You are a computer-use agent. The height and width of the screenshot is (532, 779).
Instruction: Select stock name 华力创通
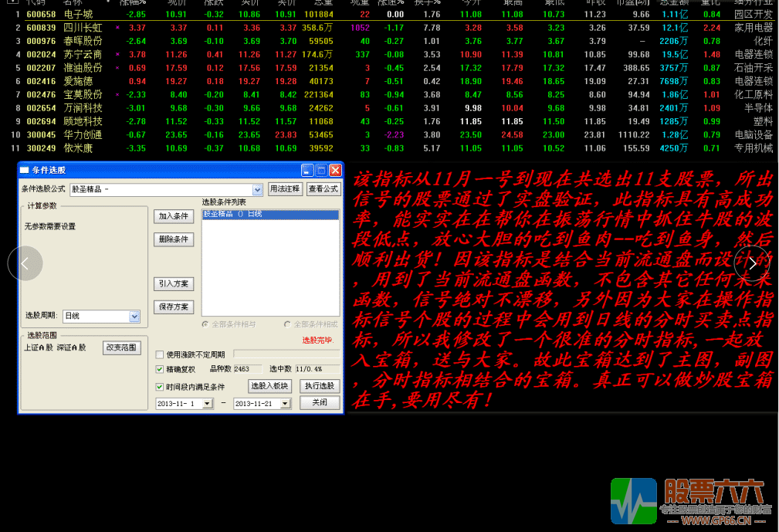[83, 135]
